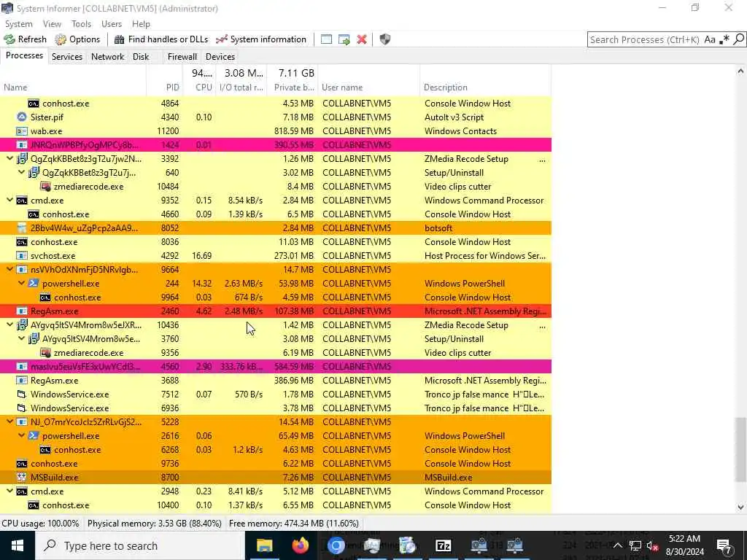Sort by Description column header
This screenshot has width=747, height=560.
485,87
